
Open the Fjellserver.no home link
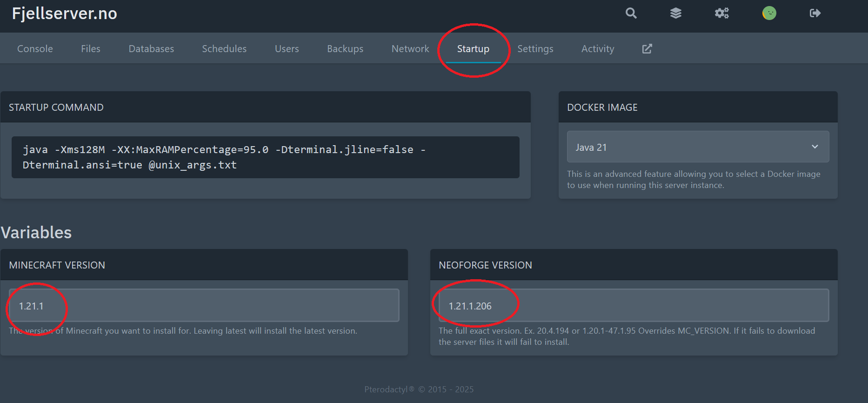tap(65, 13)
